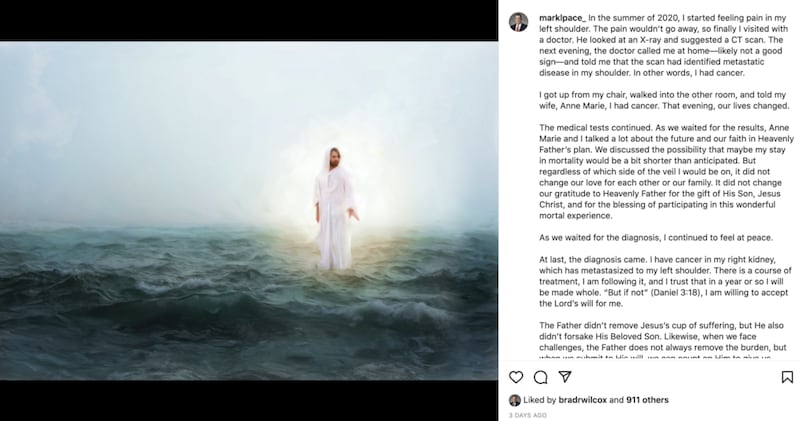This screenshot has height=421, width=800.
Task: Click the figure in white robe
Action: [335, 208]
